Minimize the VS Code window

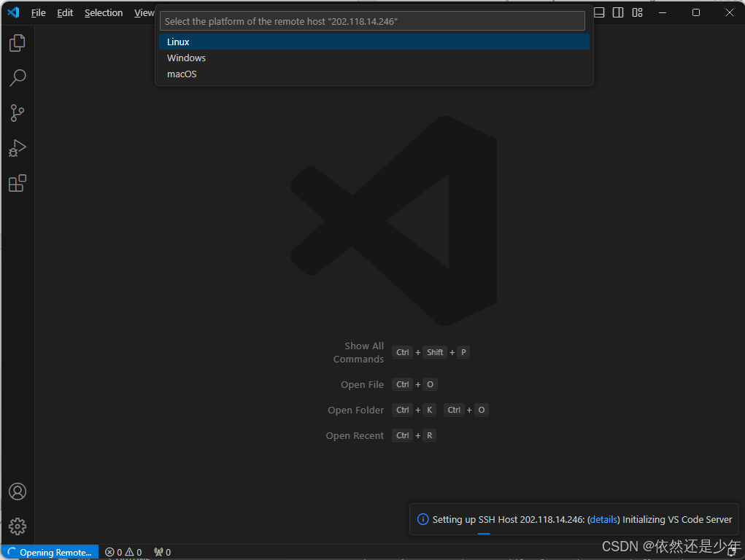point(663,13)
